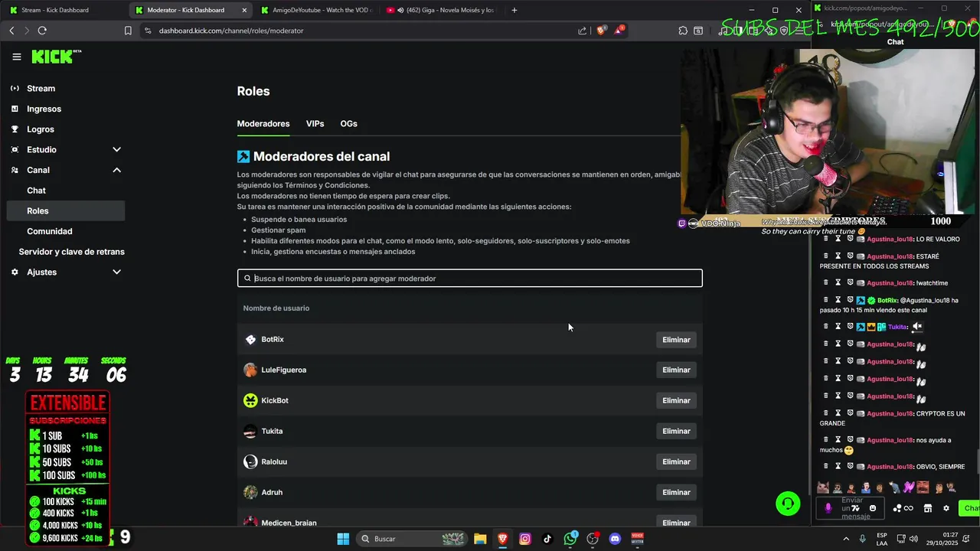This screenshot has width=980, height=551.
Task: Open the Brave Shields lion icon
Action: click(601, 31)
